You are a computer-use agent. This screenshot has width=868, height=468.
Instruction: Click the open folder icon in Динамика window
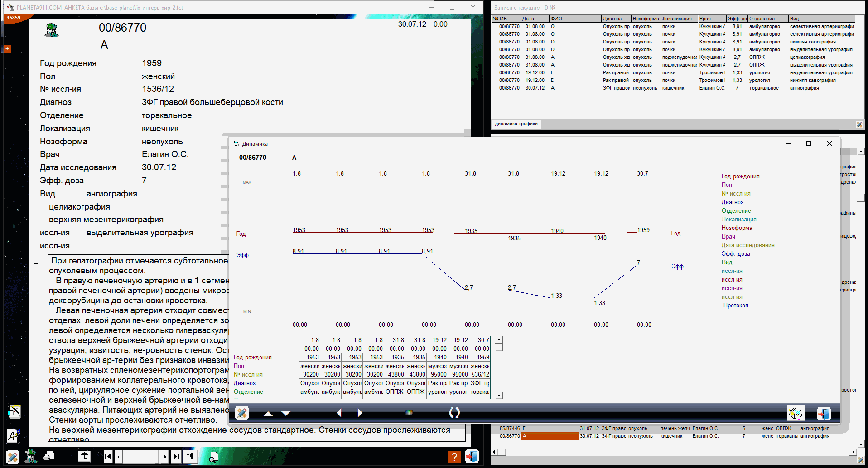click(796, 413)
